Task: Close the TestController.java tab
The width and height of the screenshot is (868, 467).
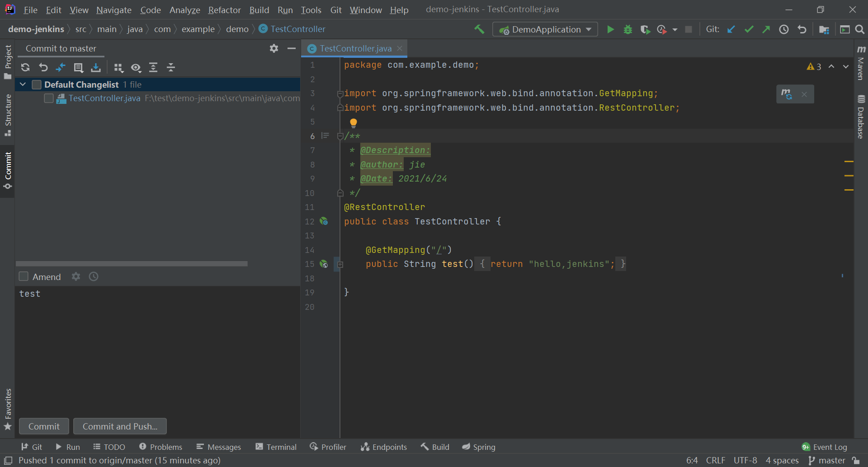Action: (x=400, y=48)
